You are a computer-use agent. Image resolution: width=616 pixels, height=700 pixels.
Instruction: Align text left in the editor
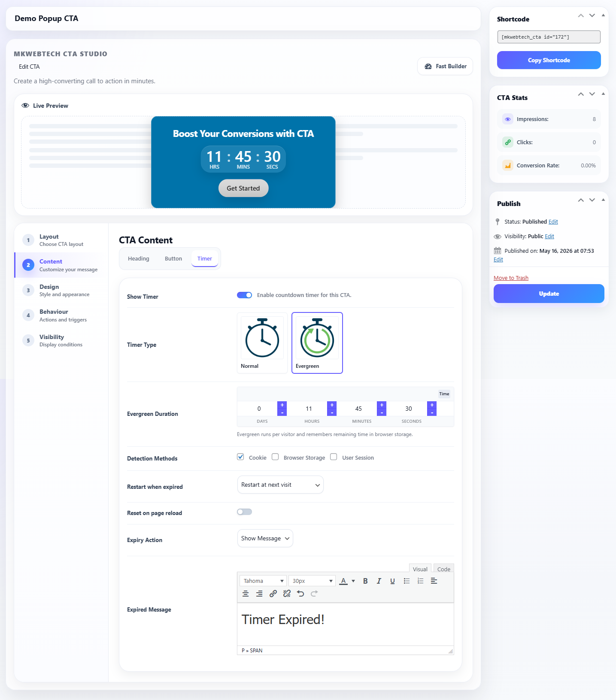pos(434,581)
